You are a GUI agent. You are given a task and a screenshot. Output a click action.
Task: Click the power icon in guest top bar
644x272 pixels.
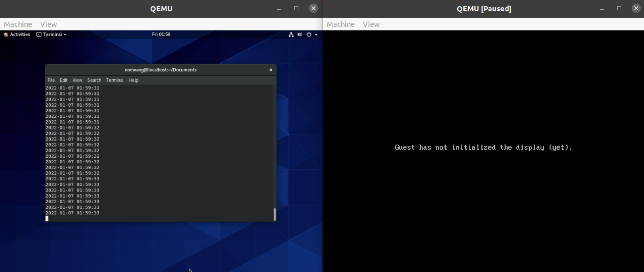(309, 35)
